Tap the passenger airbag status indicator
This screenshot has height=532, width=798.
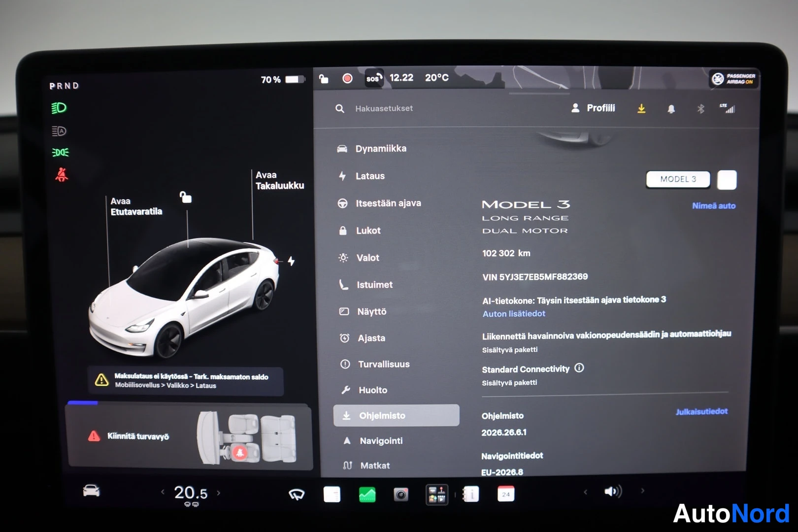734,79
